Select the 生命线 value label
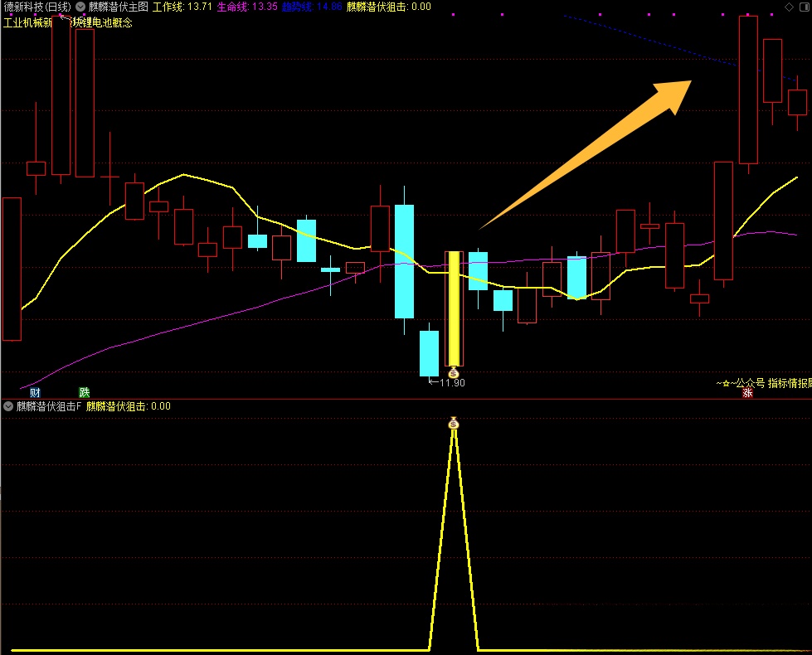The height and width of the screenshot is (655, 812). point(247,7)
